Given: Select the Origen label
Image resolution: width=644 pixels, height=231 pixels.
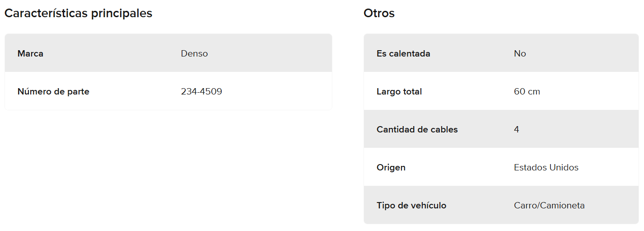Looking at the screenshot, I should click(391, 168).
